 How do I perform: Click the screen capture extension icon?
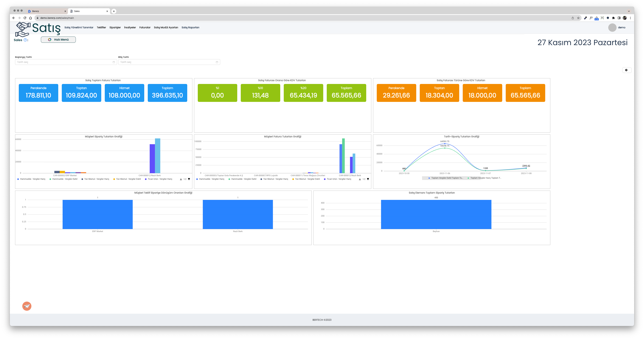(602, 18)
